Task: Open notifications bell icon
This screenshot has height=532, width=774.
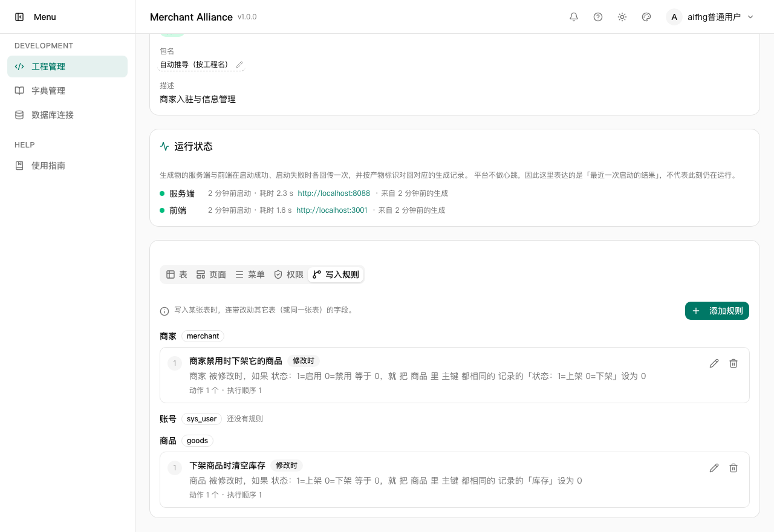Action: pos(574,17)
